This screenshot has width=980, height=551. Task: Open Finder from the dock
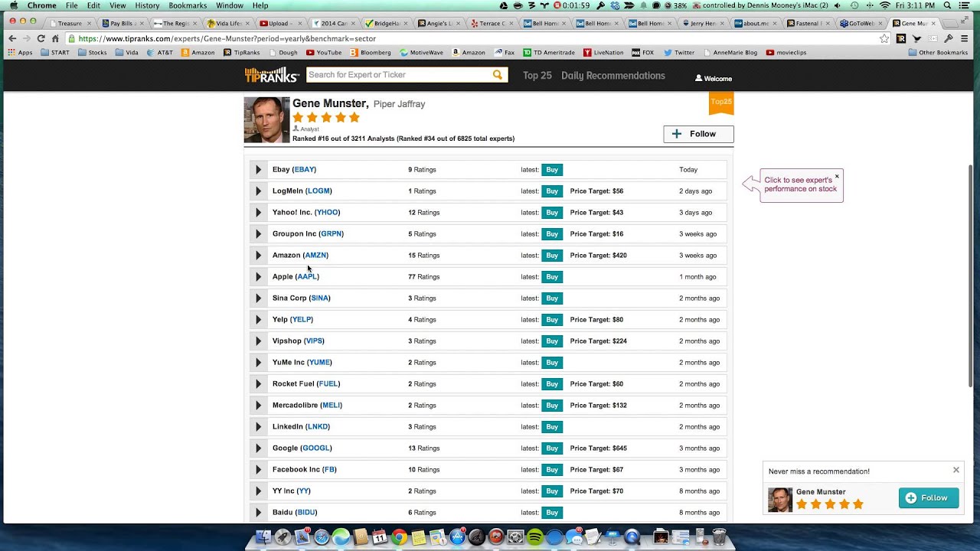[x=263, y=537]
